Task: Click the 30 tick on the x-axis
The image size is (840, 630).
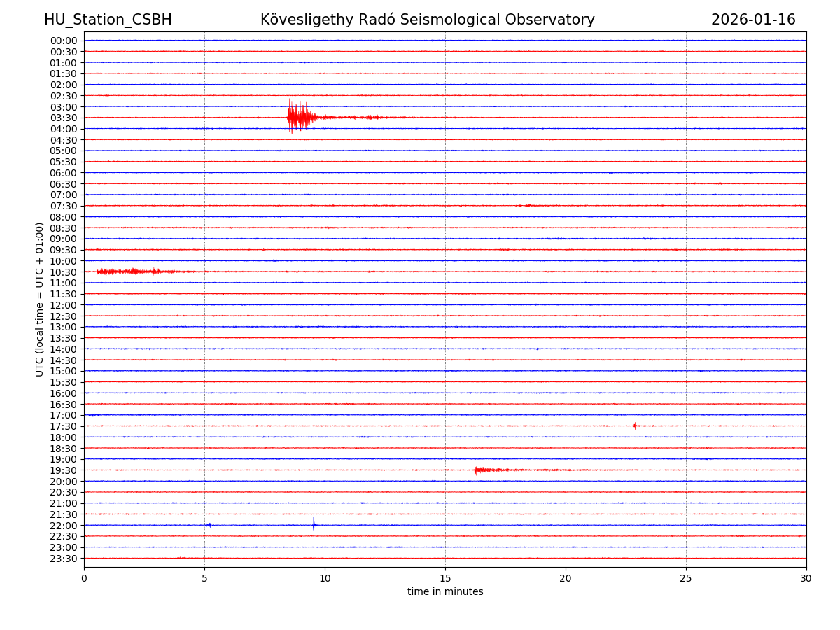Action: 806,578
